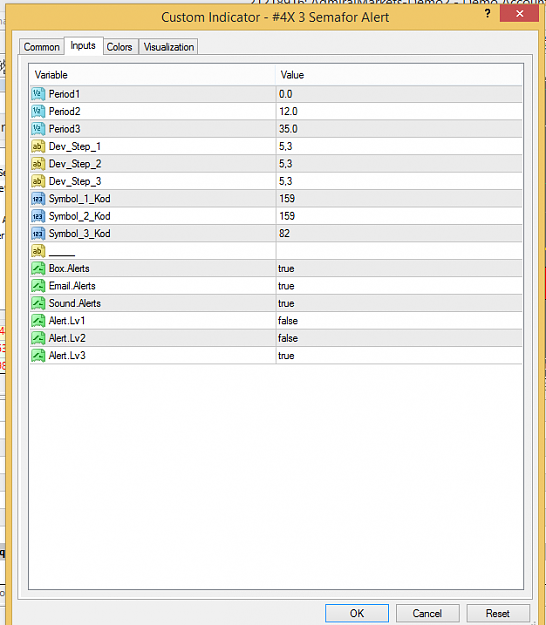This screenshot has height=625, width=546.
Task: Select the Period3 variable name
Action: [64, 129]
